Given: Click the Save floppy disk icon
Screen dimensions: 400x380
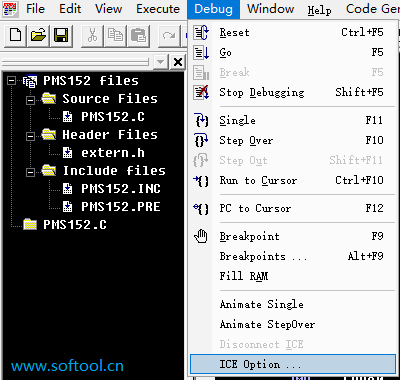Looking at the screenshot, I should [61, 35].
